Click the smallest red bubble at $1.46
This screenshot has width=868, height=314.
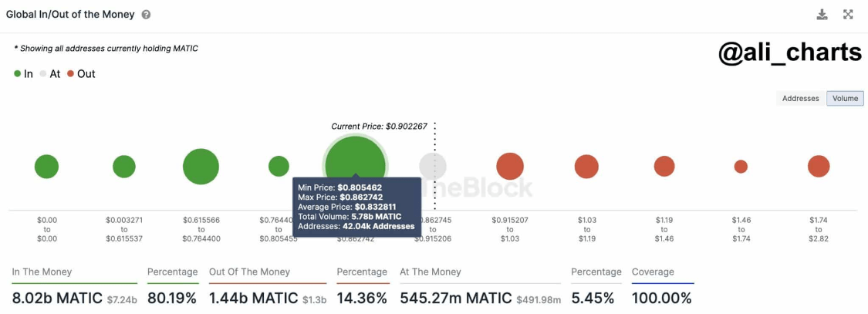(x=741, y=166)
